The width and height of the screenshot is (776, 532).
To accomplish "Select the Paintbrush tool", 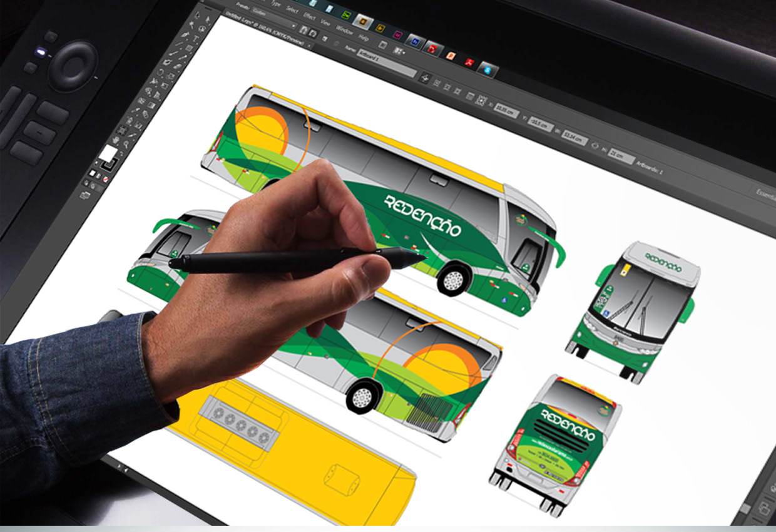I will click(x=173, y=53).
